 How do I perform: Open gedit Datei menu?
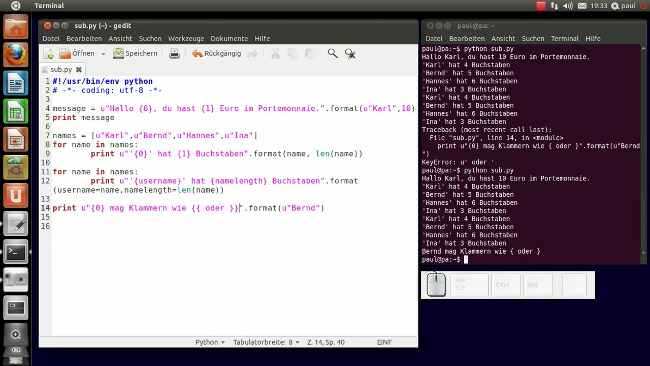(51, 39)
